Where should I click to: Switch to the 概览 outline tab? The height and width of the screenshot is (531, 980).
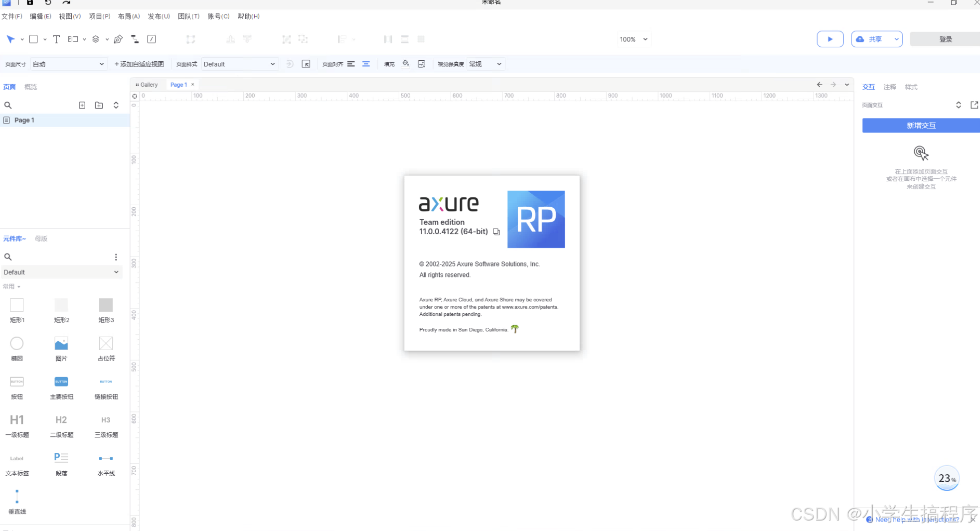30,87
